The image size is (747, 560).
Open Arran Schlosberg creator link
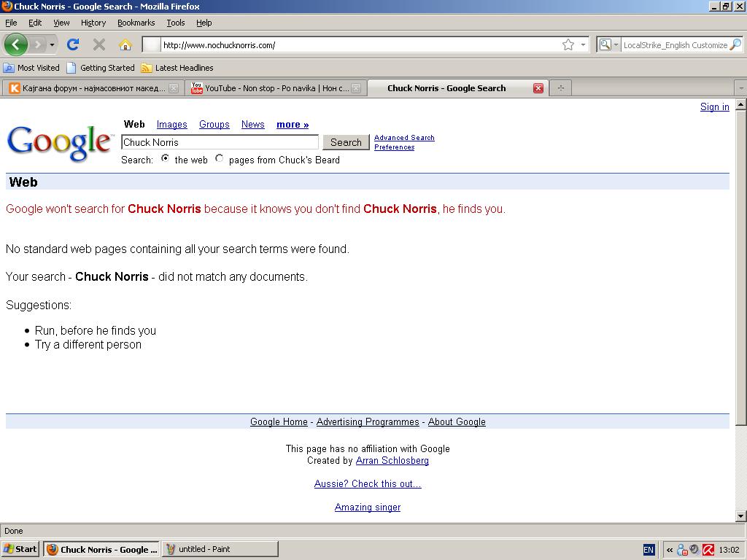pyautogui.click(x=392, y=461)
